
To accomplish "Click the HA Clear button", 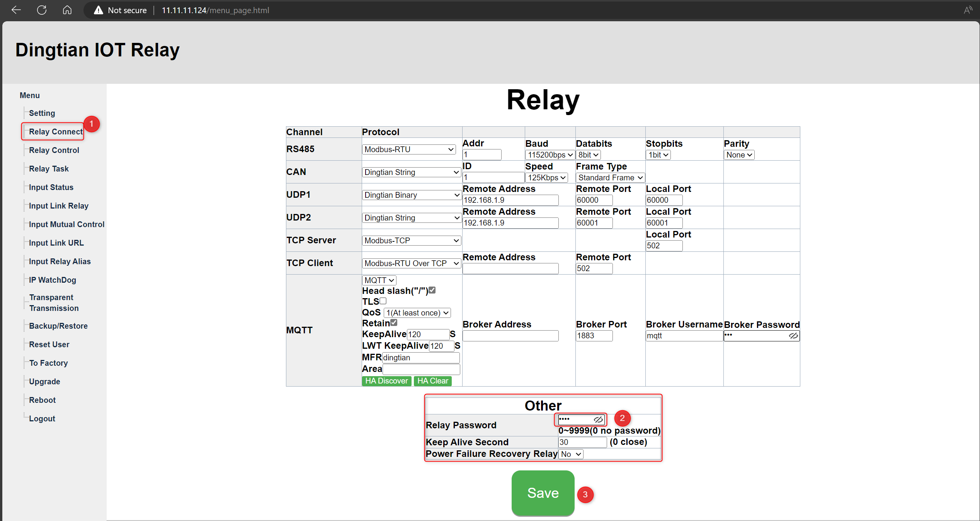I will 432,381.
